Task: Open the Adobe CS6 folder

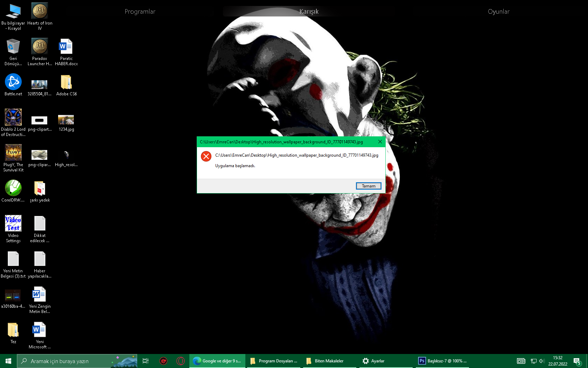Action: pyautogui.click(x=66, y=81)
